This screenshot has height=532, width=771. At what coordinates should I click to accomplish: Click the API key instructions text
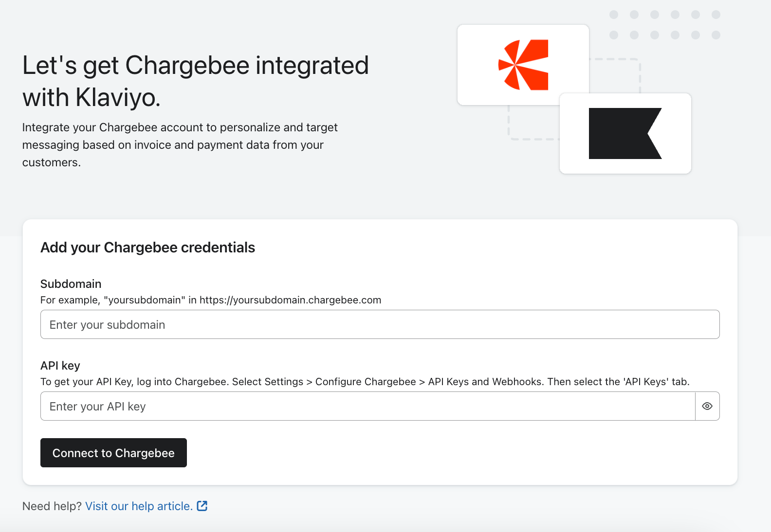click(x=365, y=382)
